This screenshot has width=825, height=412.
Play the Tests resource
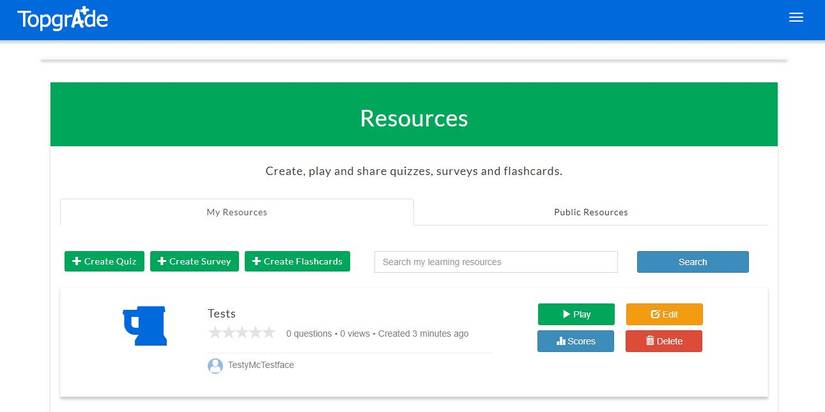[576, 315]
